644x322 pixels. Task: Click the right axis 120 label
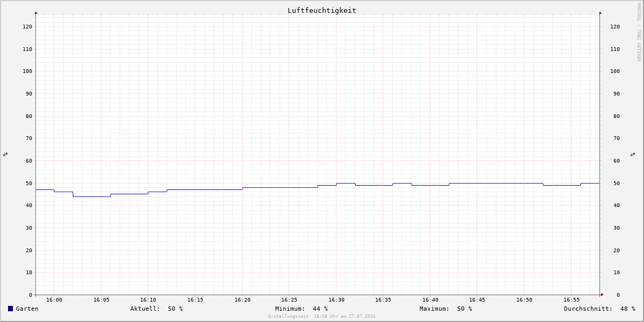tap(615, 26)
